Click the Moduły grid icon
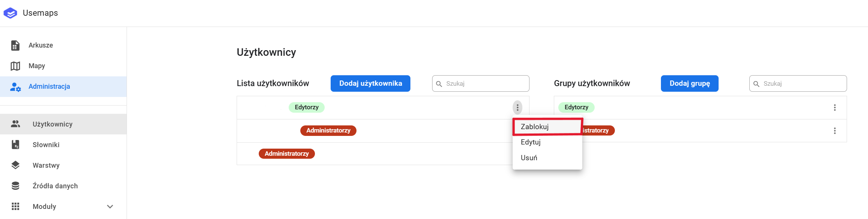 click(x=15, y=206)
